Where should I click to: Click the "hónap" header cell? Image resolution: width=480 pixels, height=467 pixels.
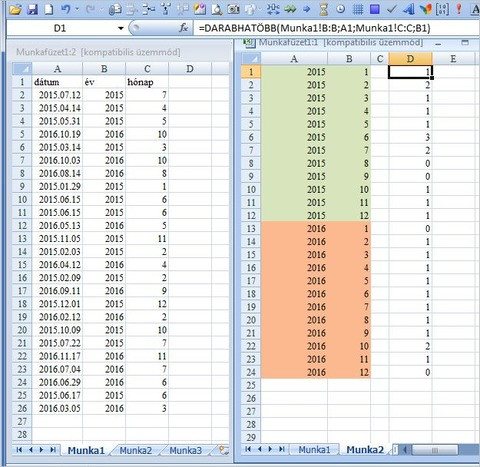coord(147,82)
